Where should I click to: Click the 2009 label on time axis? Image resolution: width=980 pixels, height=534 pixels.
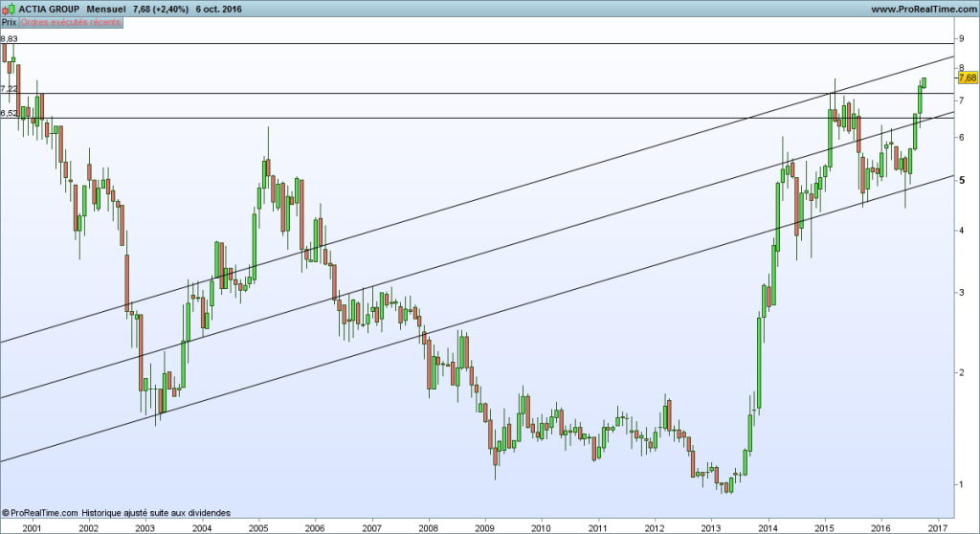pyautogui.click(x=485, y=527)
